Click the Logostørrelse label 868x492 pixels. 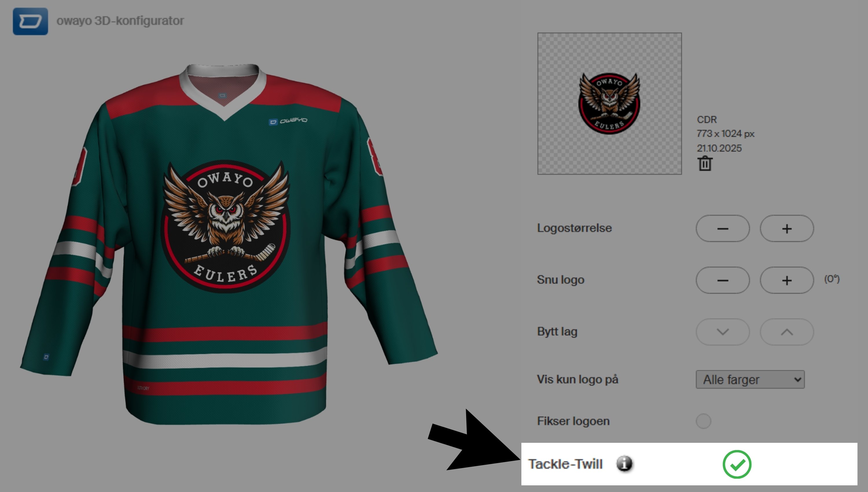(574, 228)
